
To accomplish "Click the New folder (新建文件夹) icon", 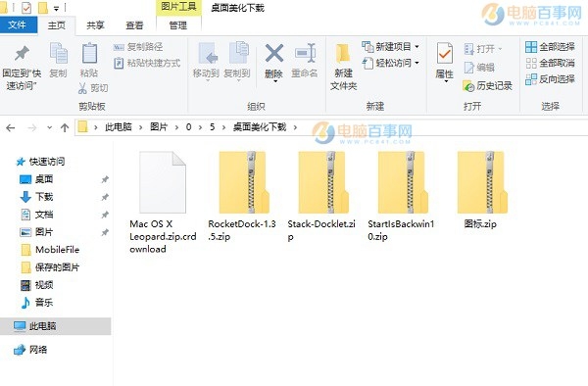I will (343, 53).
